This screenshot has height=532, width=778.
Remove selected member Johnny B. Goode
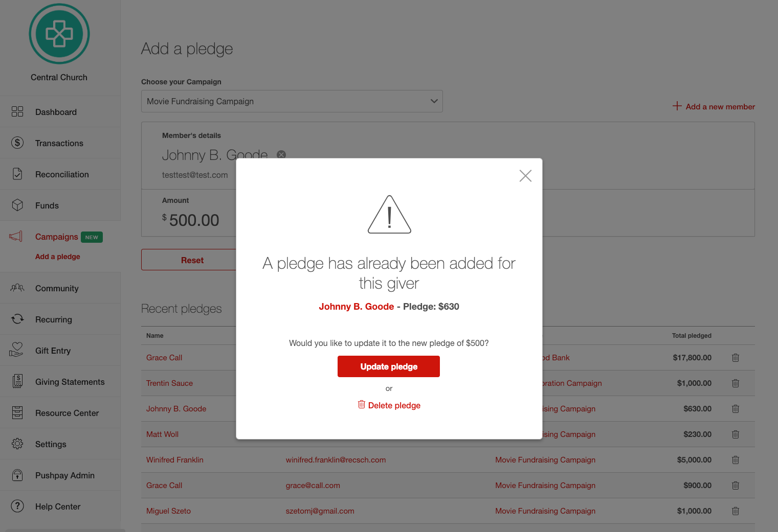tap(281, 154)
